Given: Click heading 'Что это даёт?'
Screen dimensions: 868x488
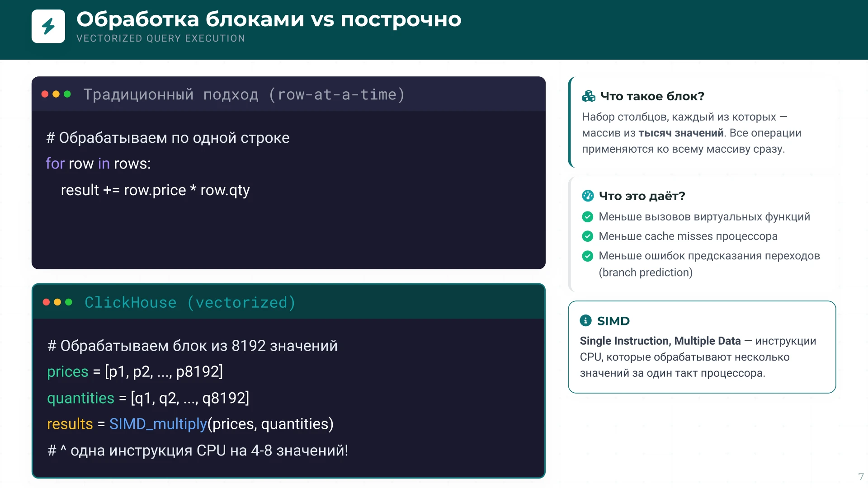Looking at the screenshot, I should click(x=642, y=196).
